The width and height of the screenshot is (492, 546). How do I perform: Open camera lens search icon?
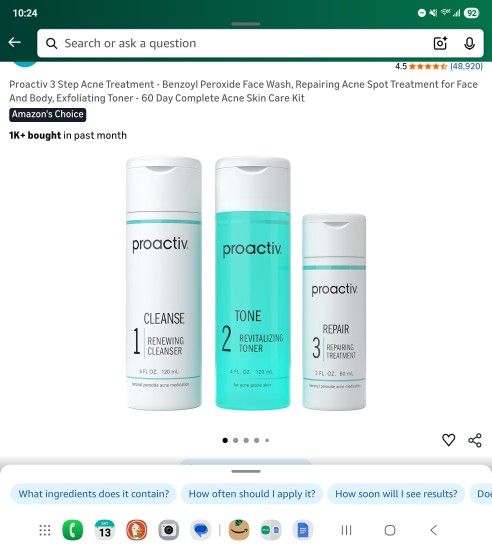(x=440, y=43)
